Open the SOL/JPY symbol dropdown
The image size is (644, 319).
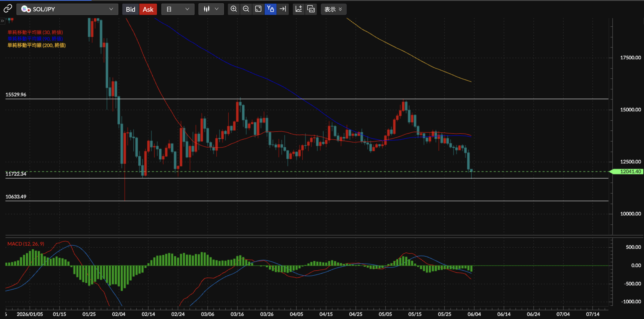point(67,9)
